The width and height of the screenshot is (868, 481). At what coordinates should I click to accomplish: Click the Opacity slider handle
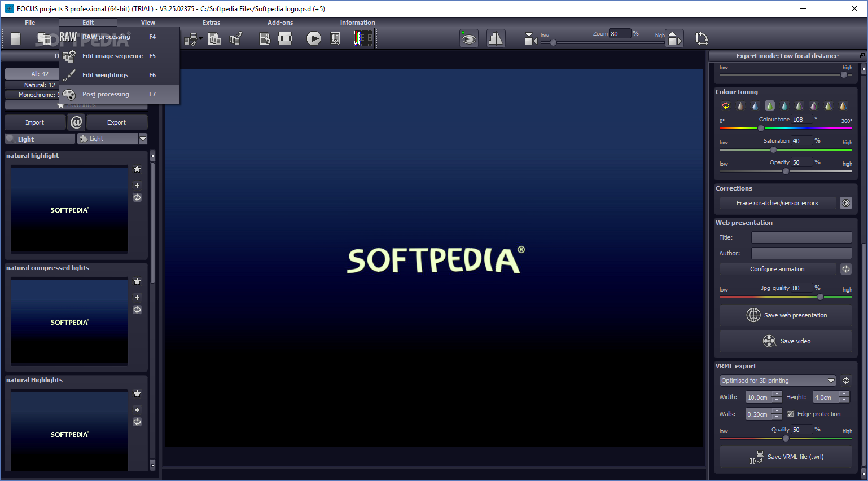(786, 171)
